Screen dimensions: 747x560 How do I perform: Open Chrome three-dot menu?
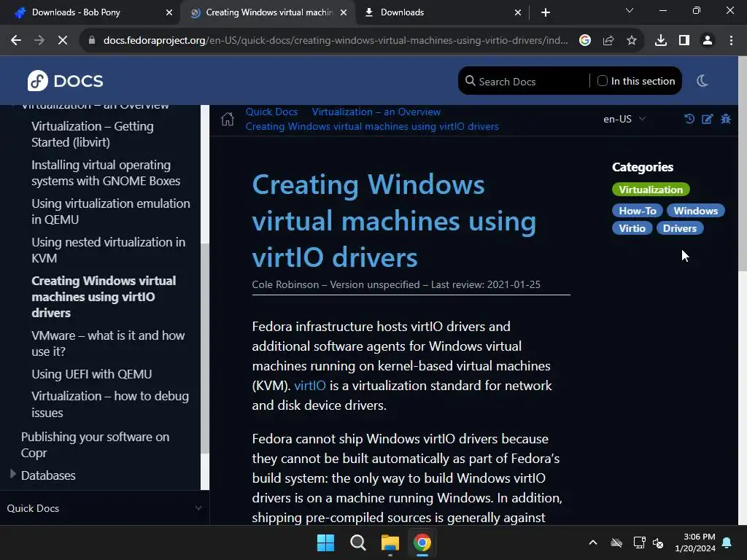coord(731,41)
